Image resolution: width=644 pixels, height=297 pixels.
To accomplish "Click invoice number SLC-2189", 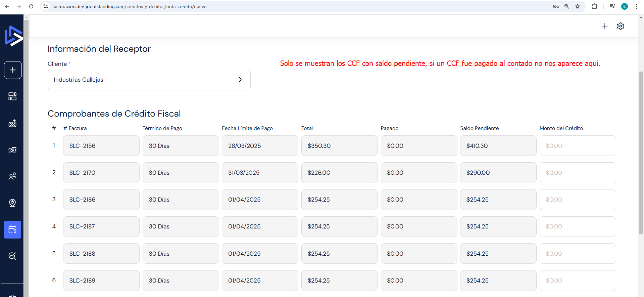I will (x=101, y=281).
